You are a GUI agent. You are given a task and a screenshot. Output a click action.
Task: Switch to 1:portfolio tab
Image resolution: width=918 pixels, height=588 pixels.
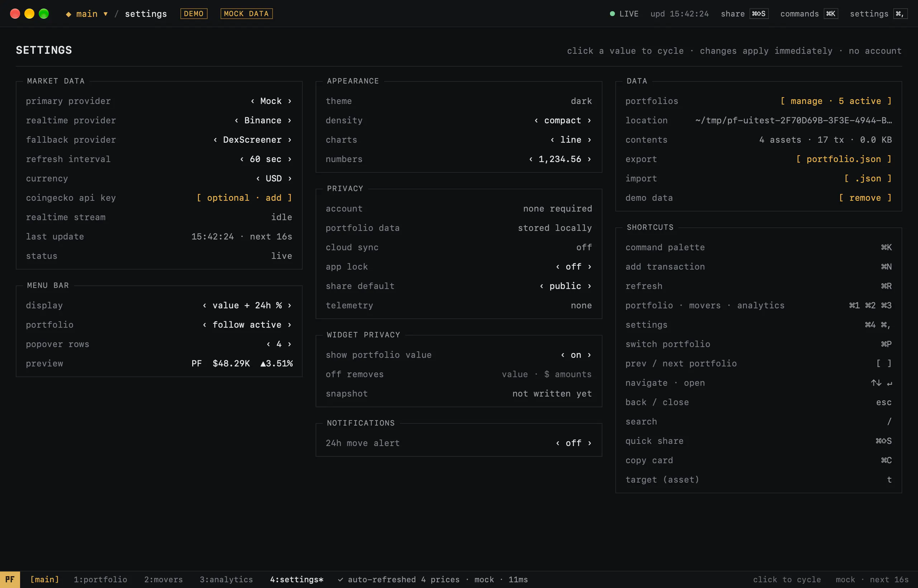pyautogui.click(x=100, y=580)
